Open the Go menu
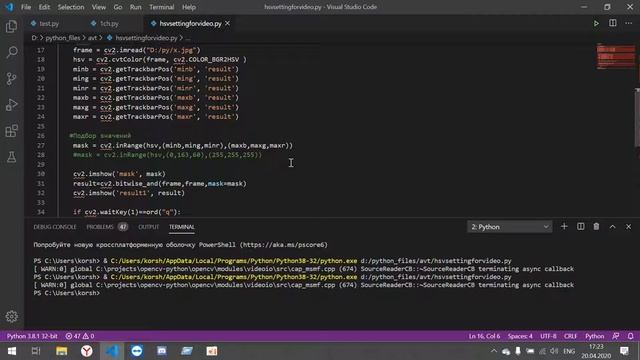Screen dimensions: 640x360 pos(118,7)
